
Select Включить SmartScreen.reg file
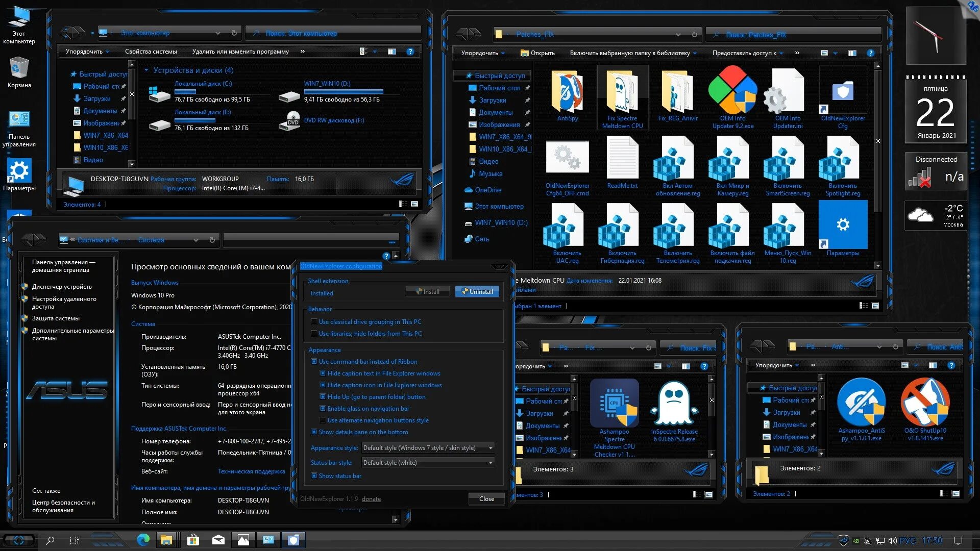(788, 166)
